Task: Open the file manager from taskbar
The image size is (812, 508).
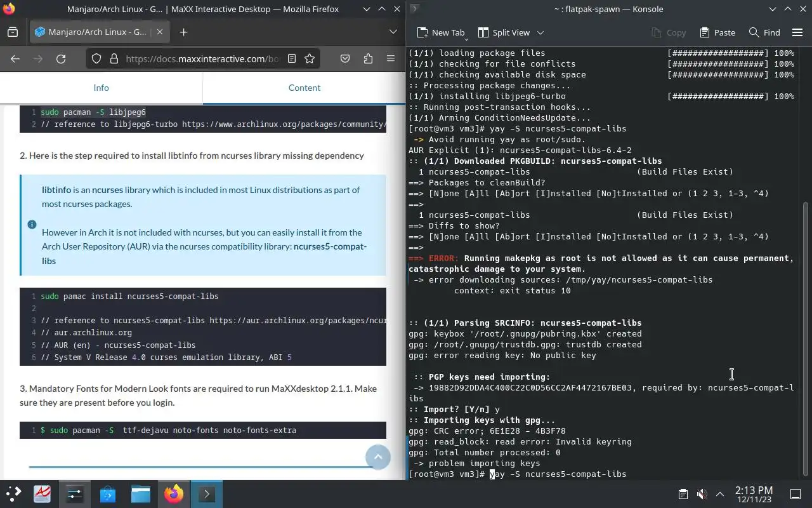Action: pyautogui.click(x=141, y=494)
